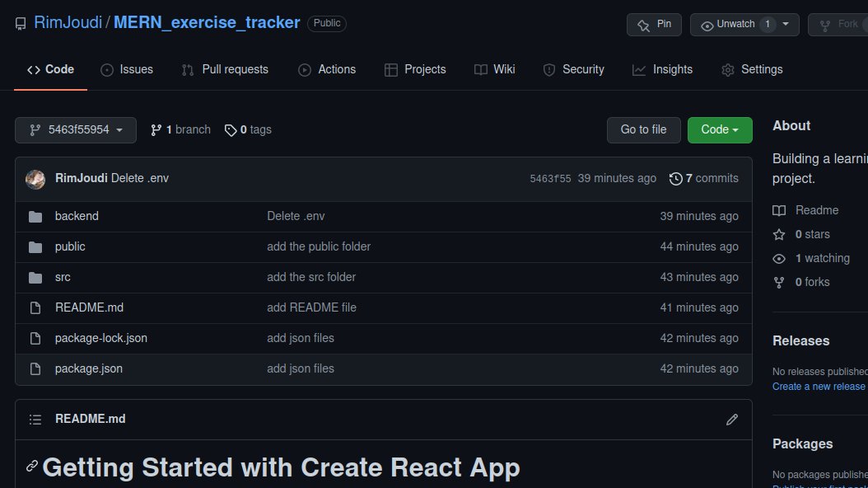The height and width of the screenshot is (488, 868).
Task: Open the Packages heading link
Action: [803, 443]
